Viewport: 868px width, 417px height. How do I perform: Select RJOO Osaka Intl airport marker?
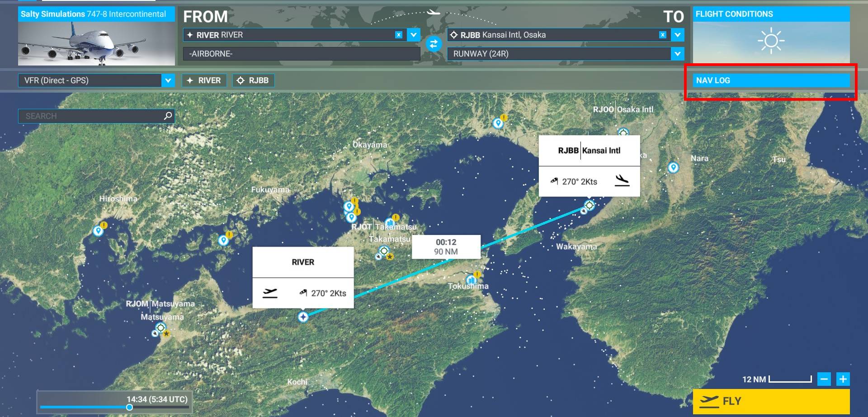(x=623, y=132)
